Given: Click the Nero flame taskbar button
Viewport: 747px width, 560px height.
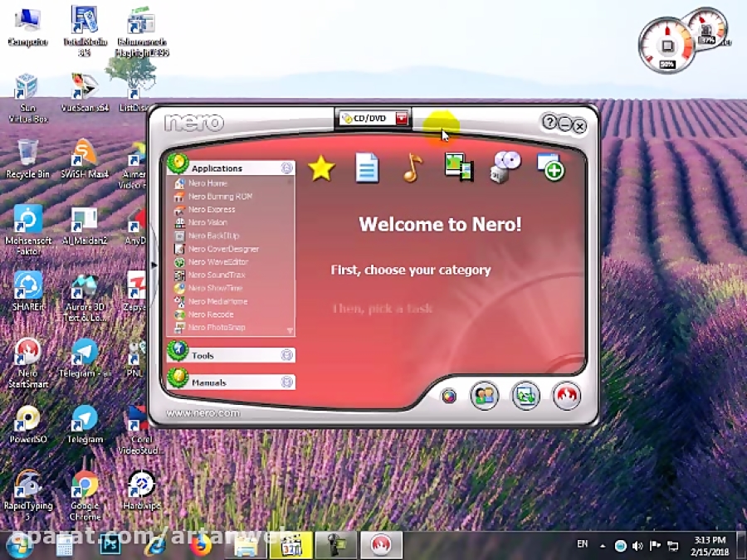Looking at the screenshot, I should 381,545.
